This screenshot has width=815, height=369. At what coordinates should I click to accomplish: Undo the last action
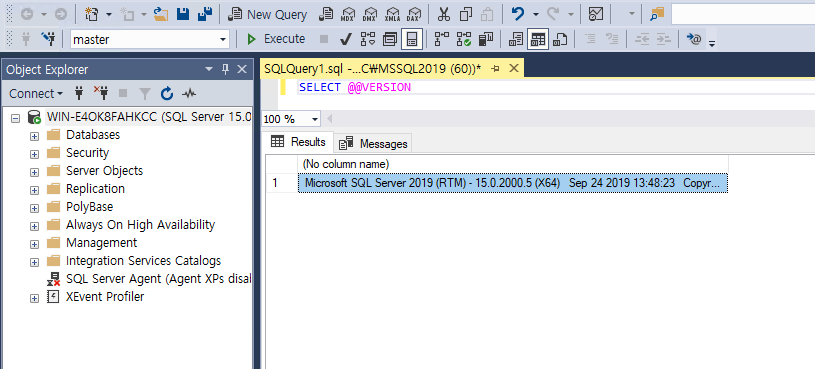tap(518, 15)
